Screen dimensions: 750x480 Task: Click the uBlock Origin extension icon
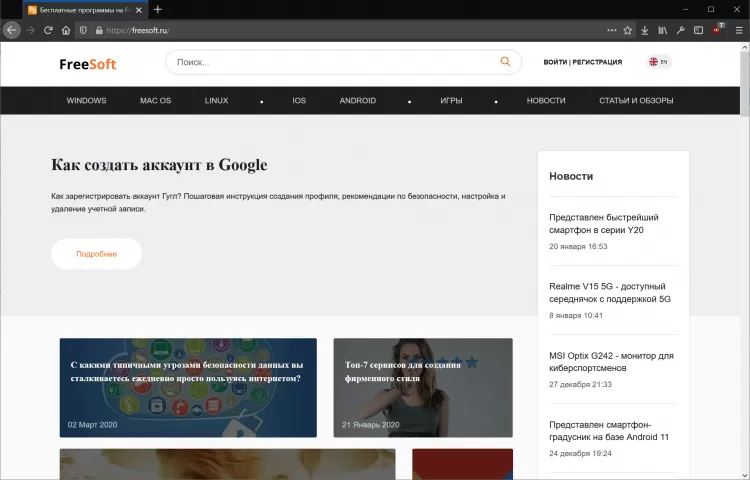click(x=717, y=30)
